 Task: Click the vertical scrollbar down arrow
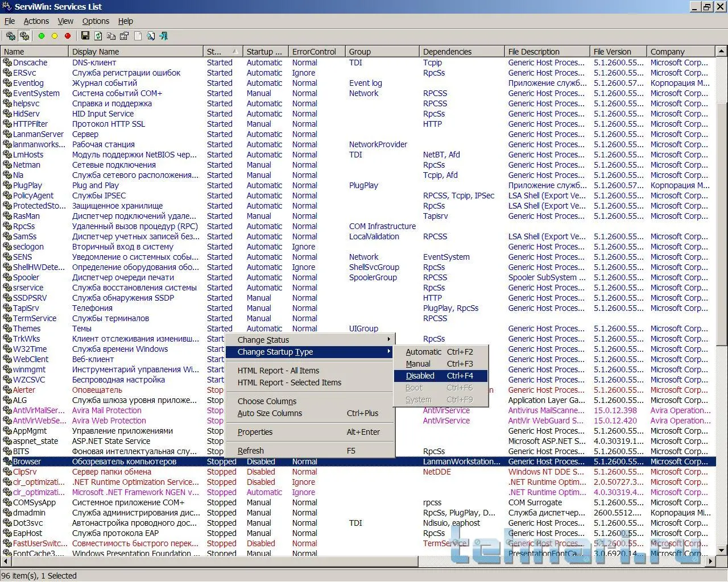[722, 550]
